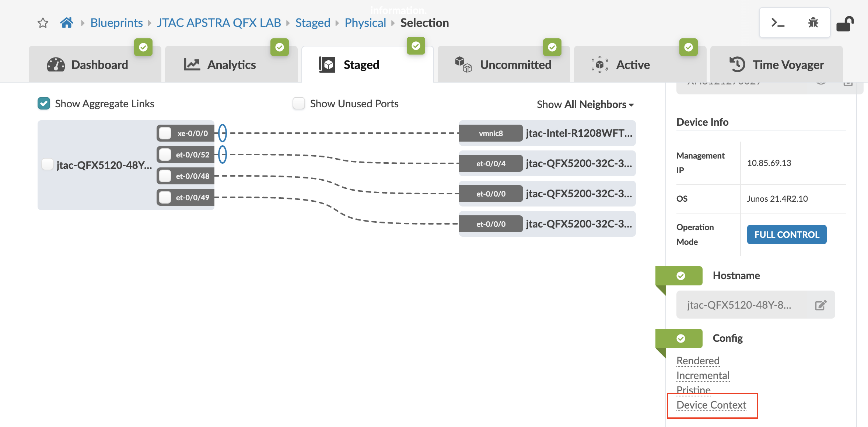This screenshot has height=427, width=868.
Task: Open Blueprints from the breadcrumb
Action: point(116,22)
